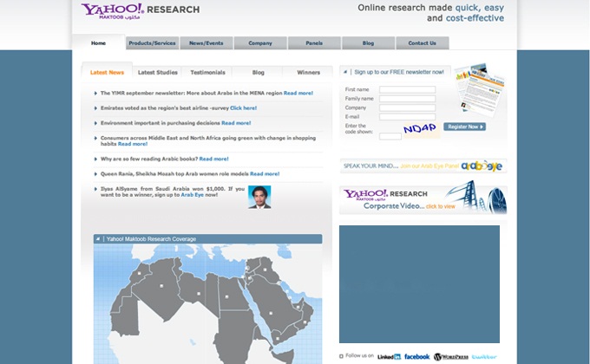Click the Algeria marker on the map
The image size is (590, 364).
pos(161,286)
